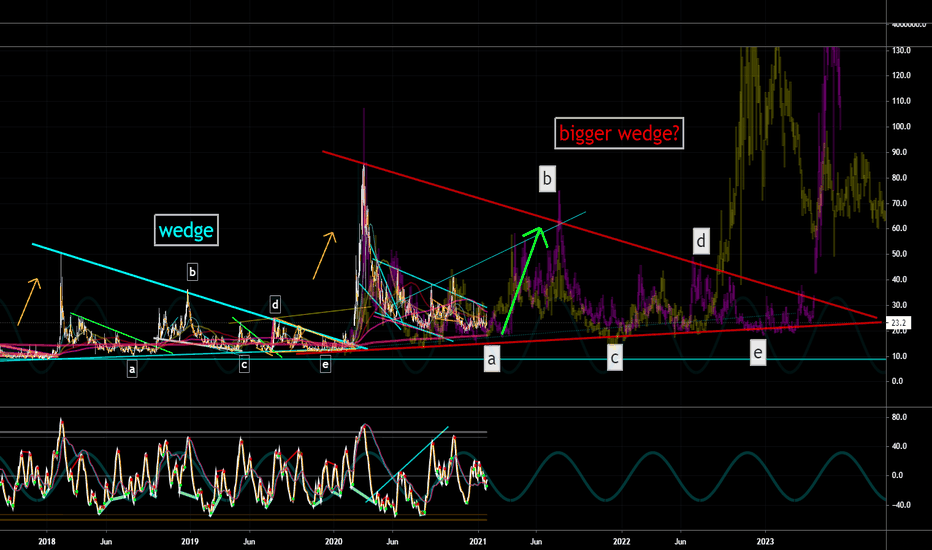
Task: Click 90.0 on the price axis
Action: 899,152
